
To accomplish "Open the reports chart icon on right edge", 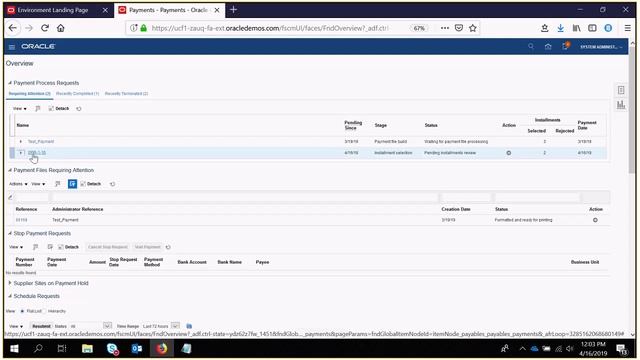I will [x=621, y=105].
